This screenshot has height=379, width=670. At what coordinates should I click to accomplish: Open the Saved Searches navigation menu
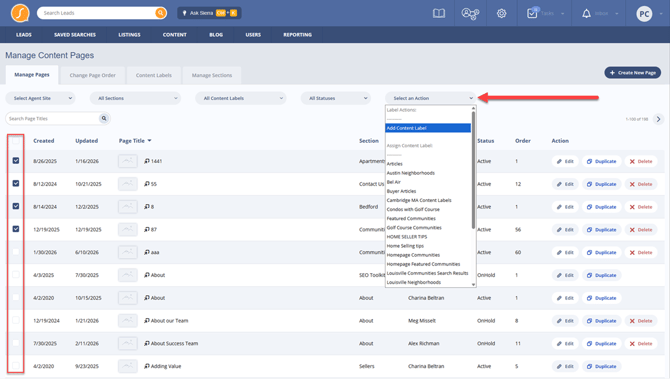pos(75,35)
